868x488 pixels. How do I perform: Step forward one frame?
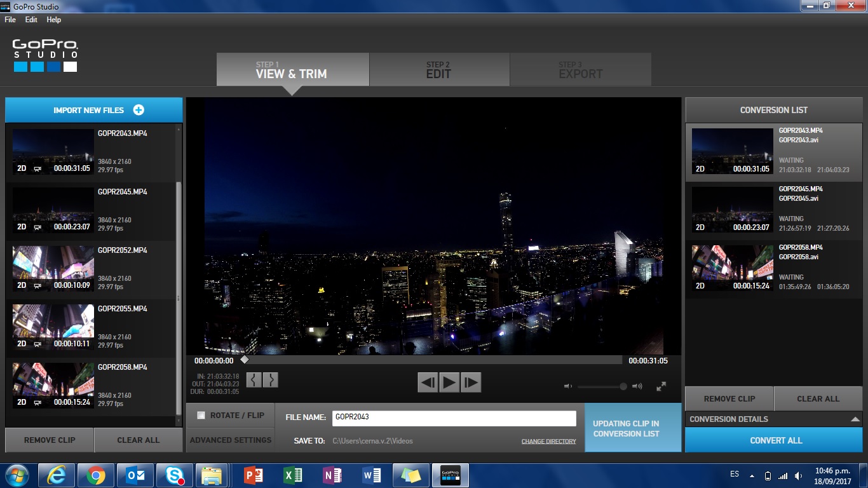(471, 383)
